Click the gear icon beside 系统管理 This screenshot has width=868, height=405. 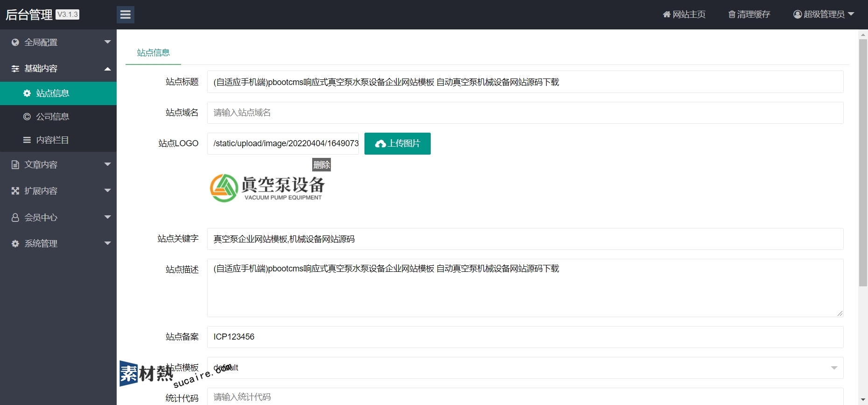[x=15, y=243]
